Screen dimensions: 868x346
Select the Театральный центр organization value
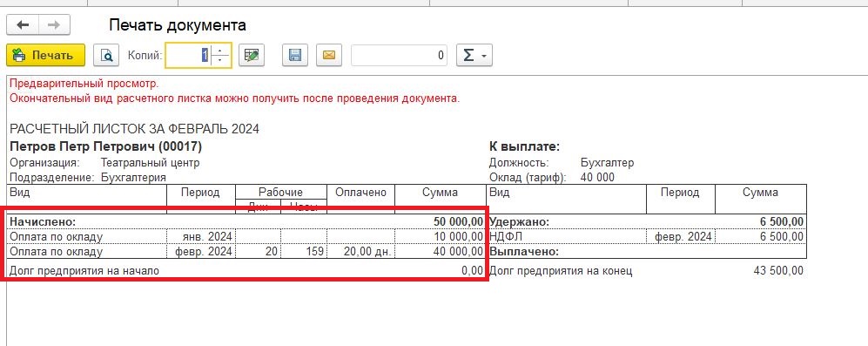pyautogui.click(x=150, y=163)
